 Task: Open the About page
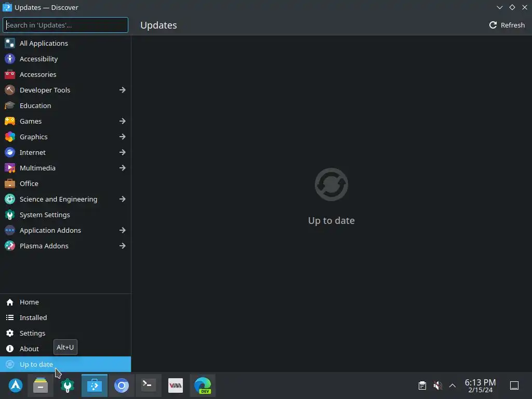click(65, 349)
